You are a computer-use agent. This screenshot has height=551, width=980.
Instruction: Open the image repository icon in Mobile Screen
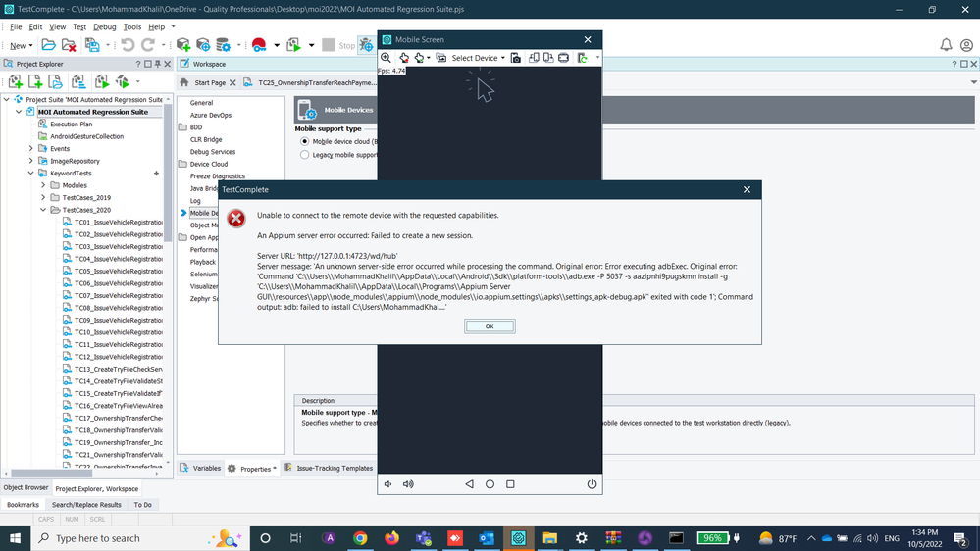tap(441, 58)
